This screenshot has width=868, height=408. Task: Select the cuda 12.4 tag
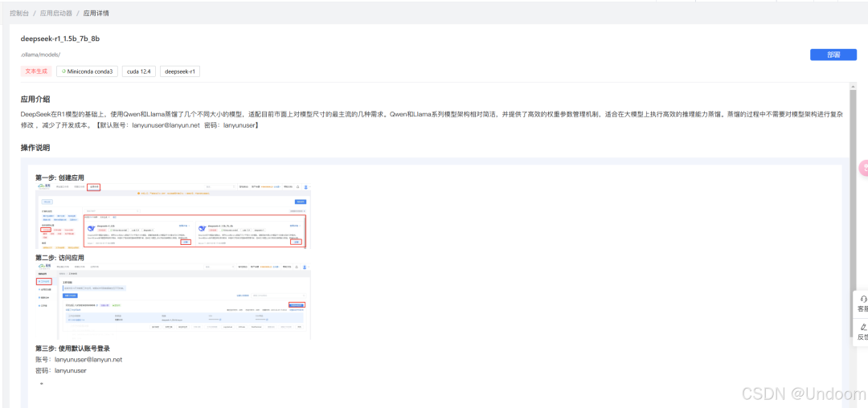point(138,71)
